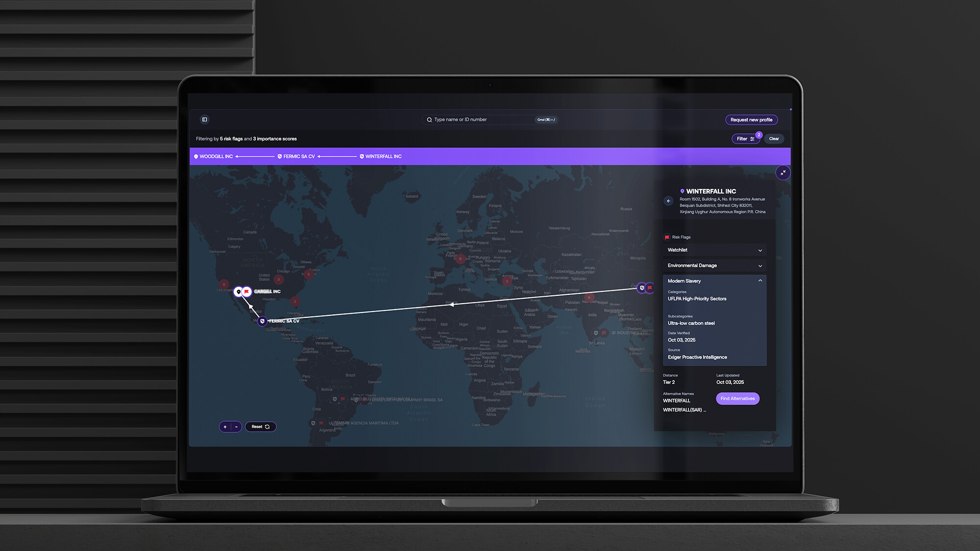
Task: Click the WINTERFALL(SAR) alternative name
Action: [x=684, y=410]
